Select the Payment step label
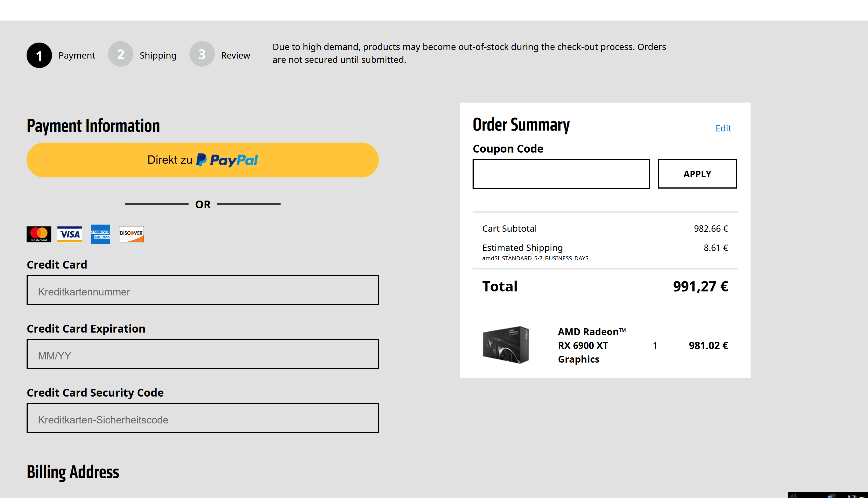Image resolution: width=868 pixels, height=498 pixels. [x=77, y=55]
